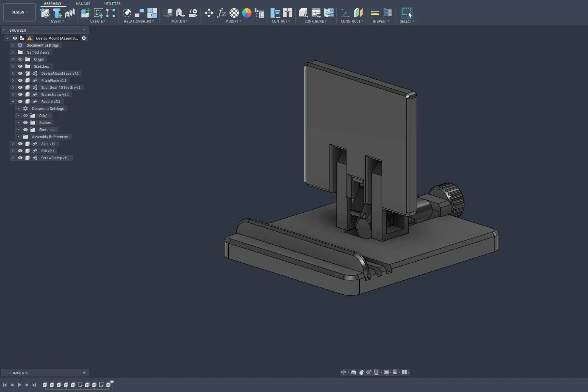588x392 pixels.
Task: Switch to the UTILITIES tab
Action: click(x=112, y=4)
